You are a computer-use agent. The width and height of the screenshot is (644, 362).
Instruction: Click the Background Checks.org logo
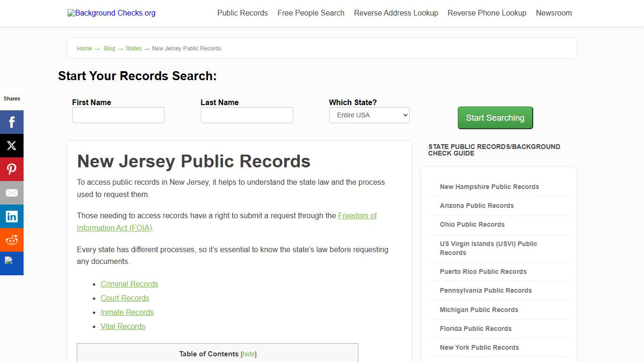point(111,13)
